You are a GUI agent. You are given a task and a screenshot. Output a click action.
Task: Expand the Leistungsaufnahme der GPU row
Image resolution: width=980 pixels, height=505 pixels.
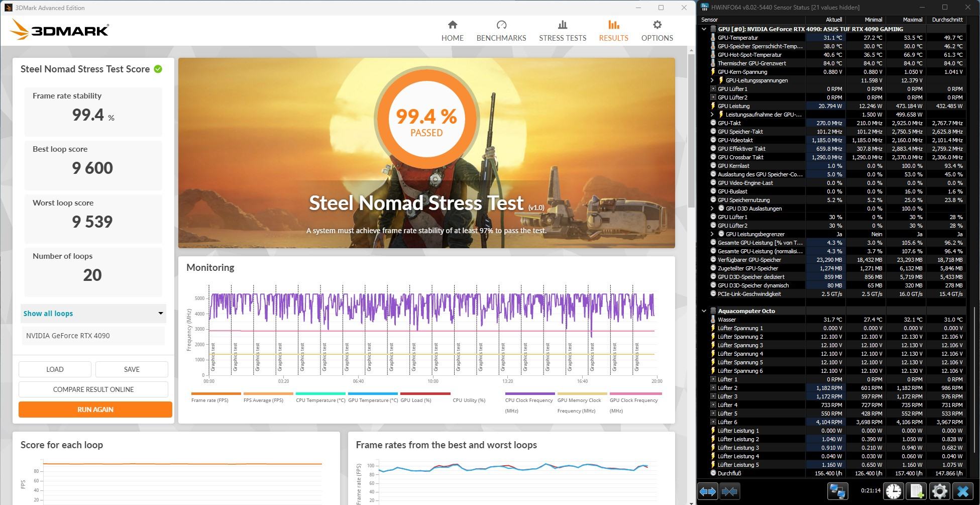point(712,115)
